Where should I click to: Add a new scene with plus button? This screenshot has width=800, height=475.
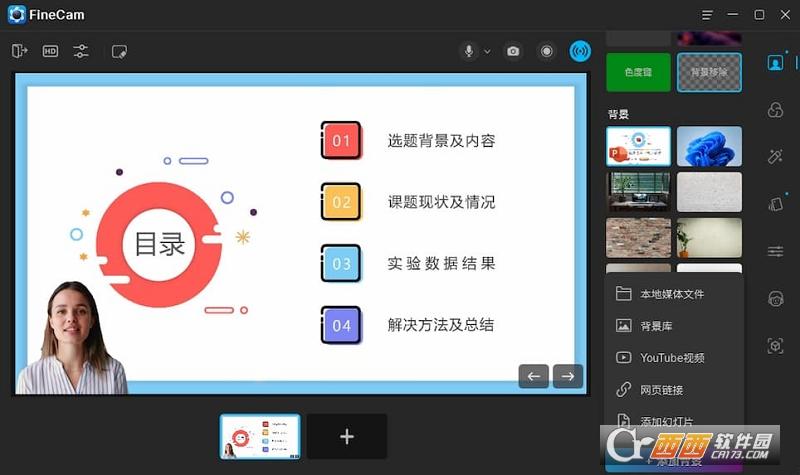tap(346, 436)
